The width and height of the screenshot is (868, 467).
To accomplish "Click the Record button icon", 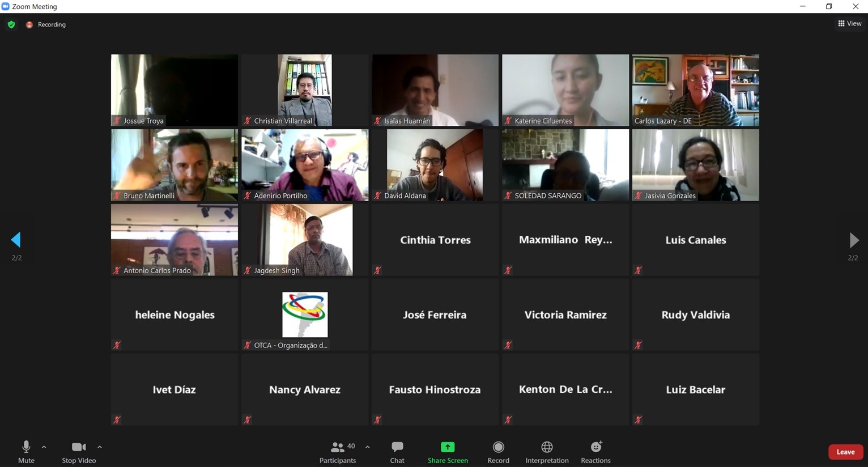I will coord(498,447).
